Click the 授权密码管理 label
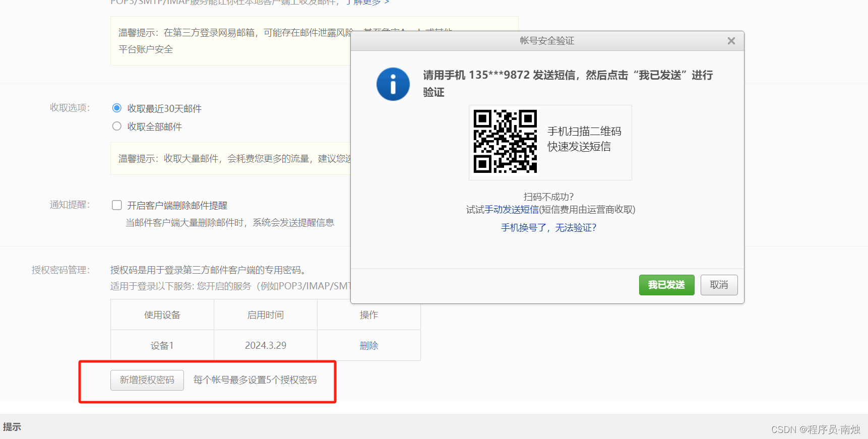The width and height of the screenshot is (868, 439). [x=60, y=270]
